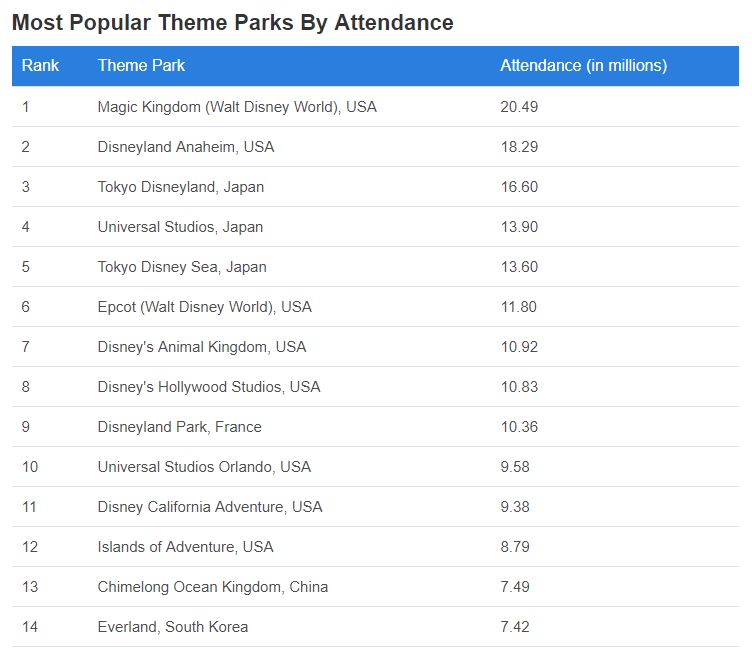The width and height of the screenshot is (752, 653).
Task: Click Islands of Adventure, USA row
Action: 375,547
